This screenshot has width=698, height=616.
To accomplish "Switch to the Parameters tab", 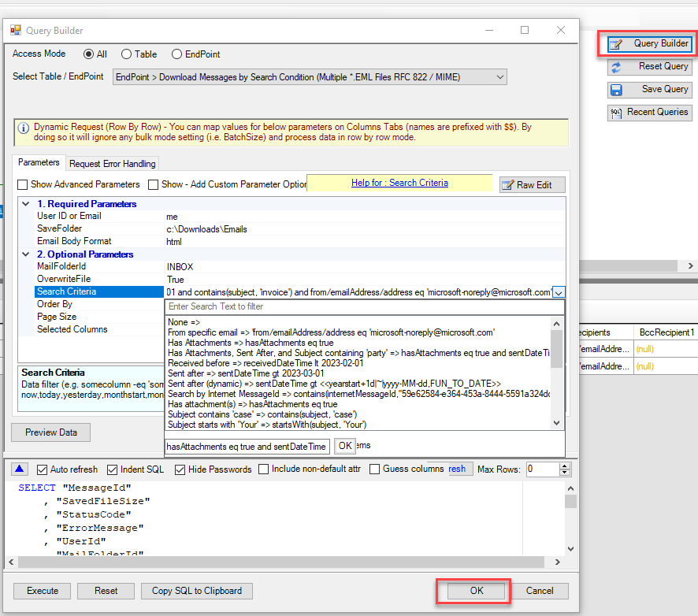I will tap(39, 162).
